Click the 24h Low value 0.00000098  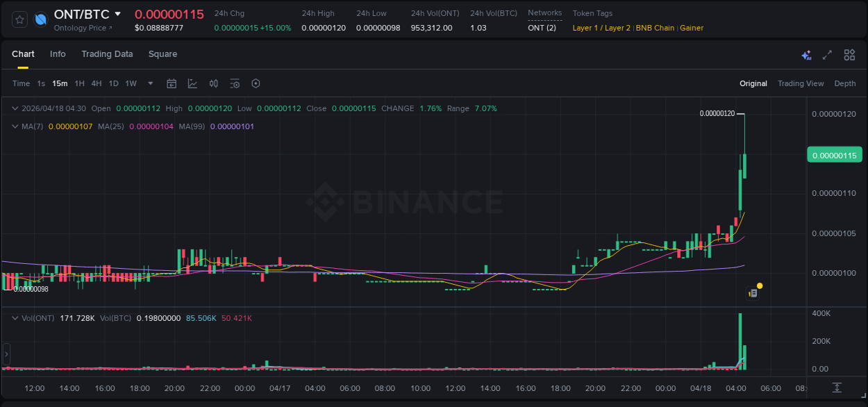[378, 28]
